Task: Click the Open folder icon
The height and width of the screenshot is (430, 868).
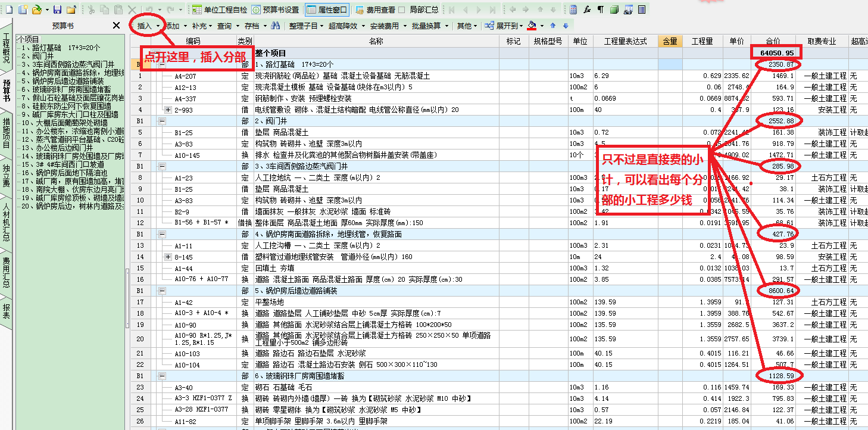Action: [x=36, y=10]
